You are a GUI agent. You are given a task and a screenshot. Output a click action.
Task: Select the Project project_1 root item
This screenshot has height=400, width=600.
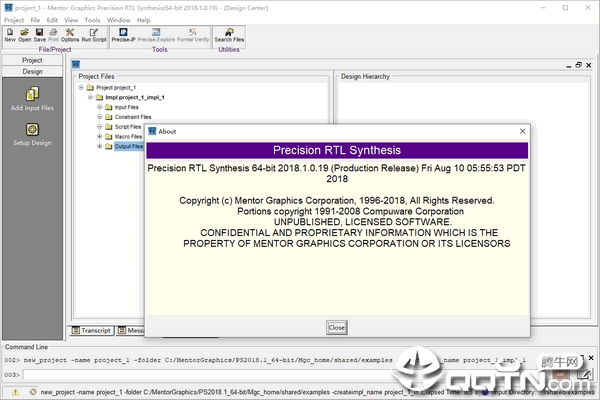coord(116,87)
